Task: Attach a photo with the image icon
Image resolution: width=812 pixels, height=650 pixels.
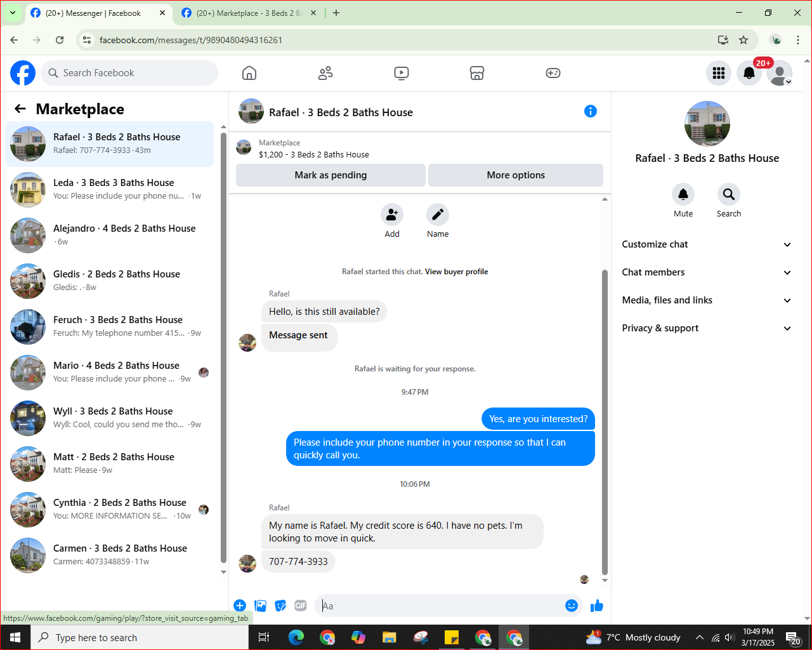Action: coord(260,606)
